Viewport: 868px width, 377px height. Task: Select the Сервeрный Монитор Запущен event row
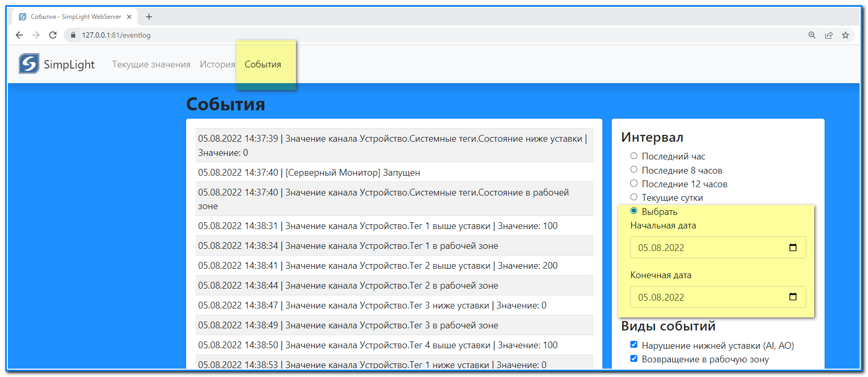coord(394,172)
